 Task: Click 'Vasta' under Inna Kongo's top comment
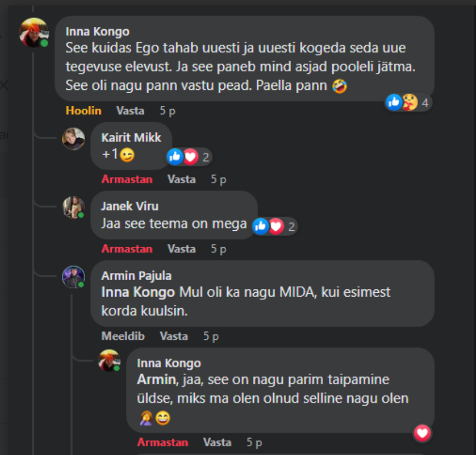130,111
